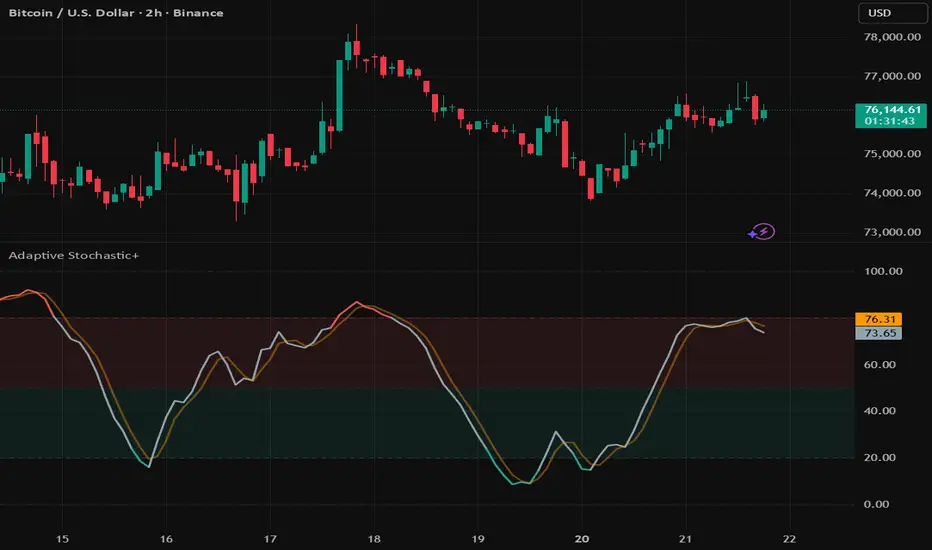This screenshot has width=932, height=550.
Task: Click date 18 on the time axis
Action: pos(374,539)
